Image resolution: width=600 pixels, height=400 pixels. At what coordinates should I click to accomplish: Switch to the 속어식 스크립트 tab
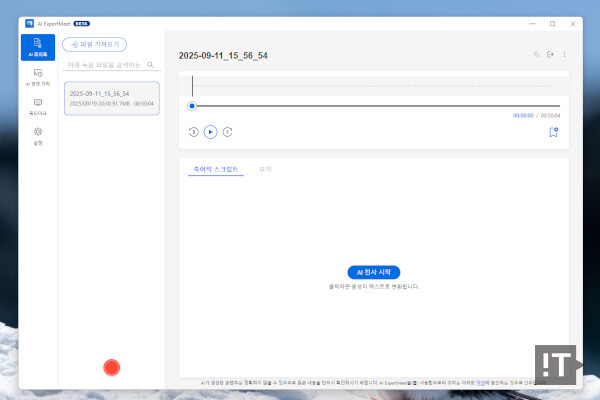(x=215, y=170)
